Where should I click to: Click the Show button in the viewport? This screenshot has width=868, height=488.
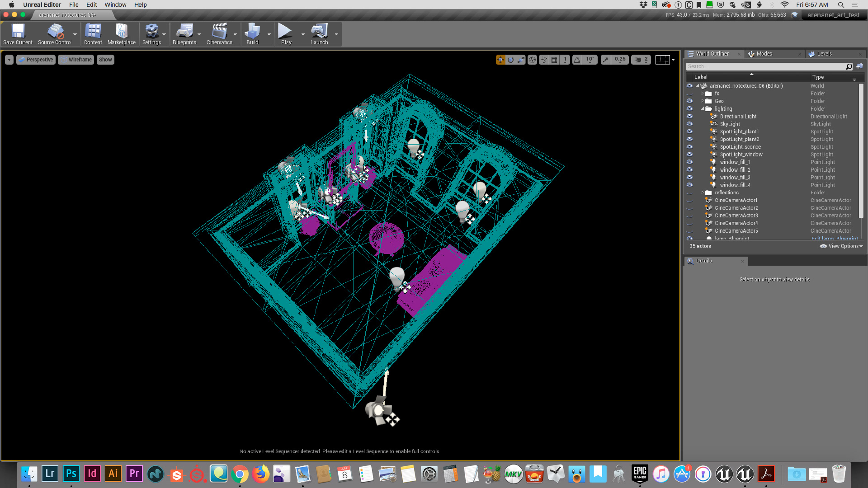coord(105,60)
